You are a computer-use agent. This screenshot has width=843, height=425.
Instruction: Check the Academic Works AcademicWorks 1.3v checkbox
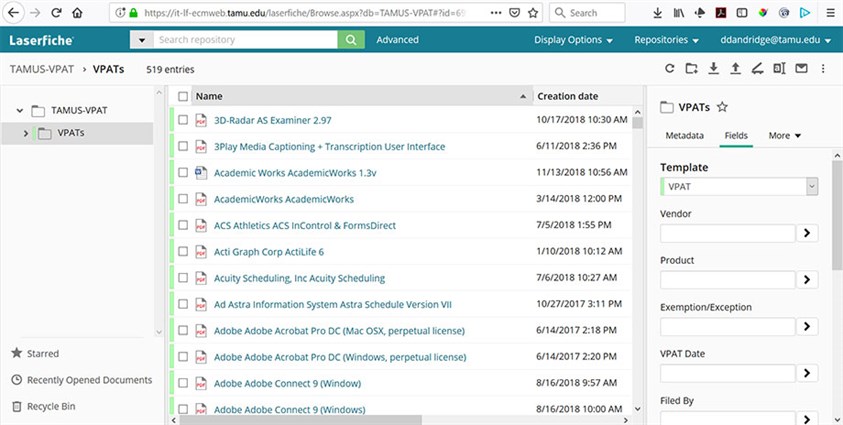(183, 172)
